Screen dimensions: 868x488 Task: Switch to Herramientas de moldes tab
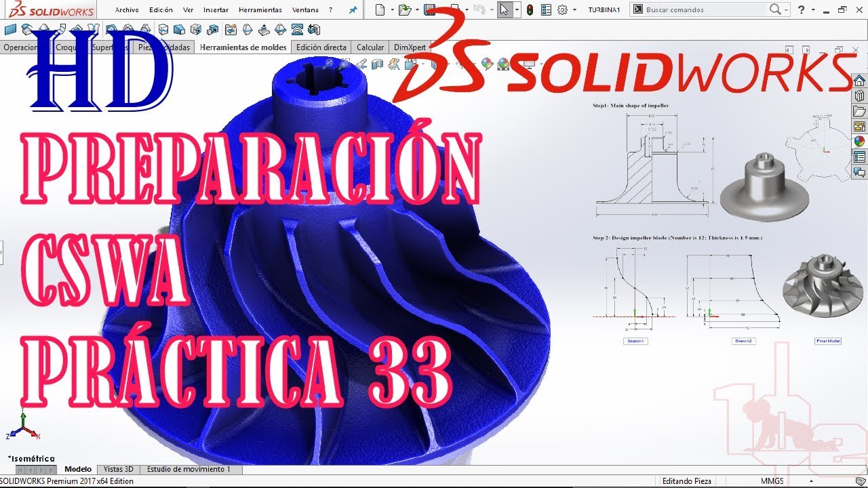point(244,47)
